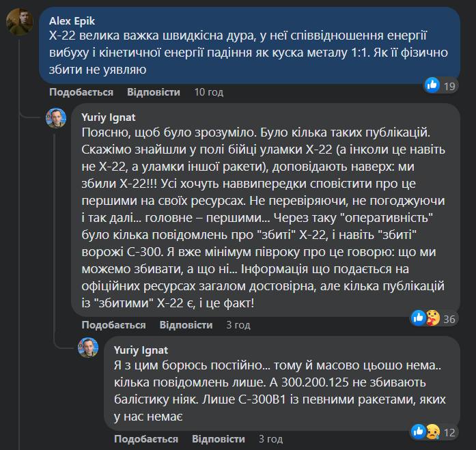This screenshot has height=450, width=476.
Task: Open the reaction icons next to count 12
Action: [x=425, y=431]
